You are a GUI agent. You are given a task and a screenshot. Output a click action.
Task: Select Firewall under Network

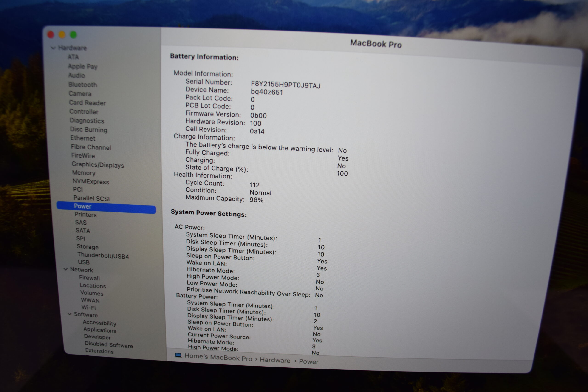89,278
